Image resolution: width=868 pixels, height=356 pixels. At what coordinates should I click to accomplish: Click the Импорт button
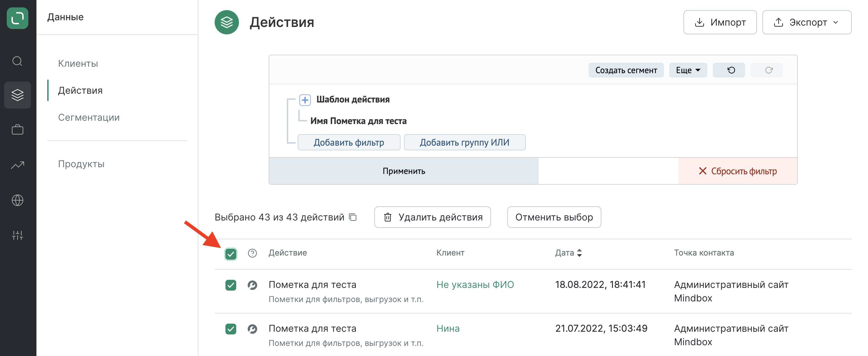point(720,22)
